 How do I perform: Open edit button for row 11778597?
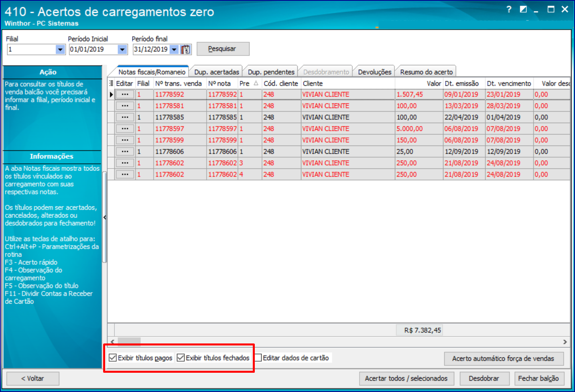coord(125,129)
